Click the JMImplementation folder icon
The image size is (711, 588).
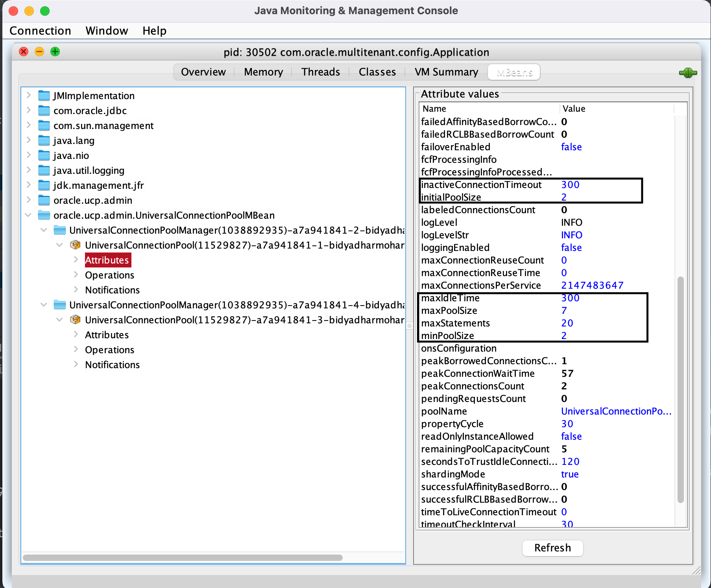pos(44,96)
